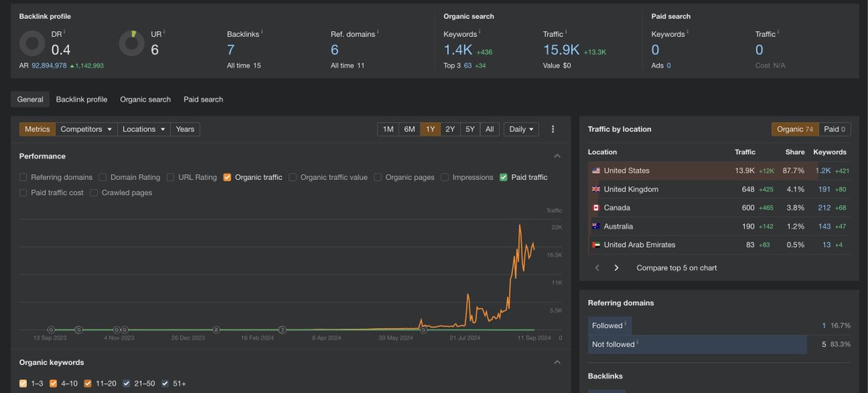Enable the Organic traffic value checkbox
The height and width of the screenshot is (393, 868).
[x=292, y=178]
